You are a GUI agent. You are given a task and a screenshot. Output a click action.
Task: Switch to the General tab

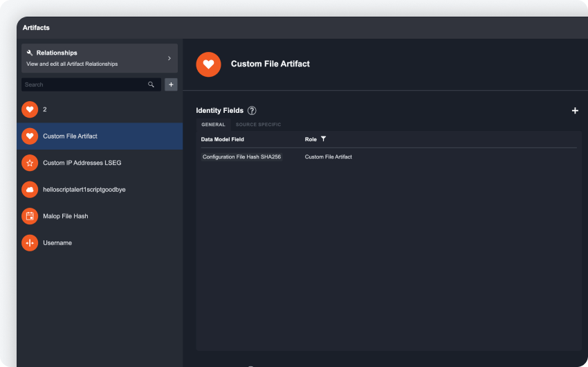[213, 125]
